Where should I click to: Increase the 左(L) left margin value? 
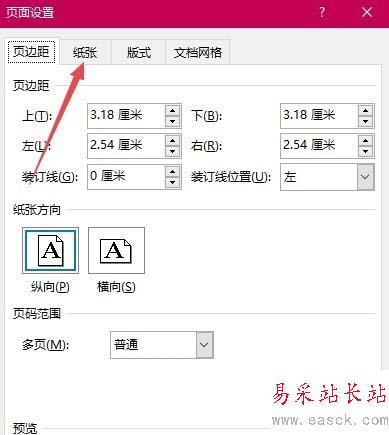173,140
